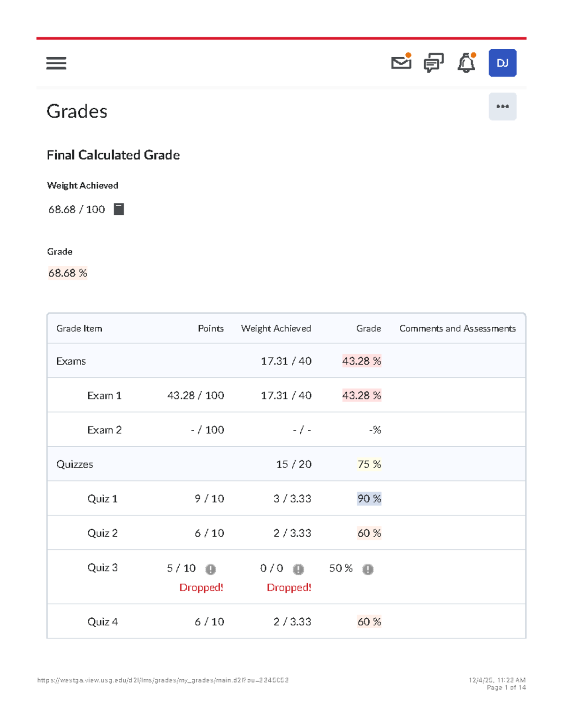Click the Exam 1 grade item

104,396
